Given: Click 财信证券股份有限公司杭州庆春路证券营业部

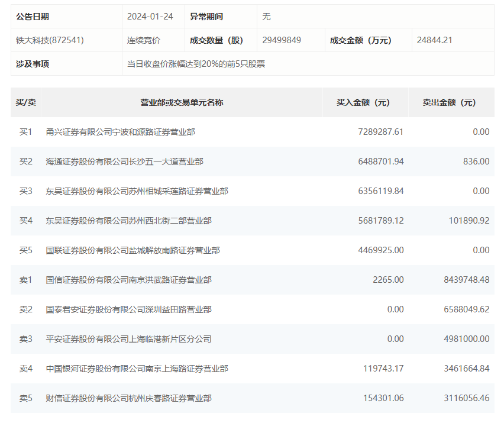Looking at the screenshot, I should (128, 398).
